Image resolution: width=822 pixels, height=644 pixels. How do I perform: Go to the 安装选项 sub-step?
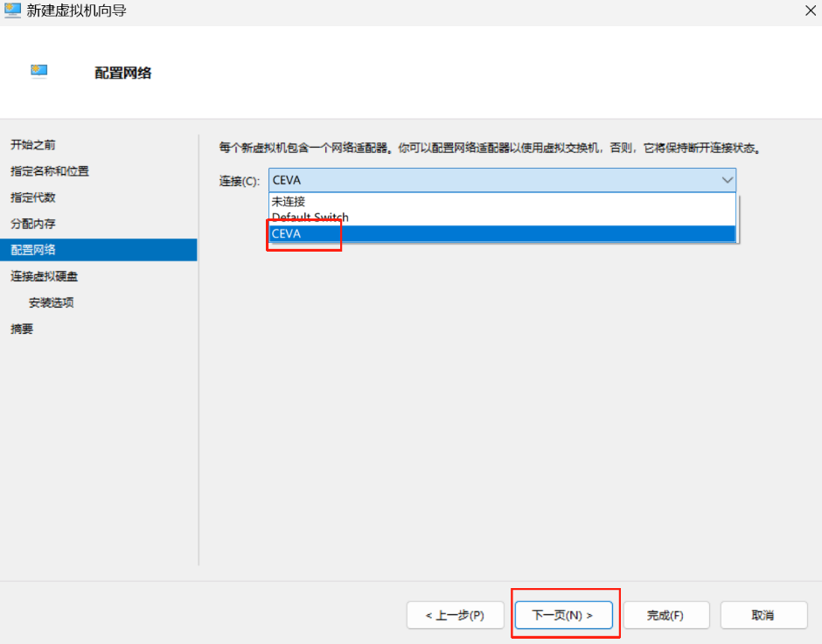tap(52, 302)
